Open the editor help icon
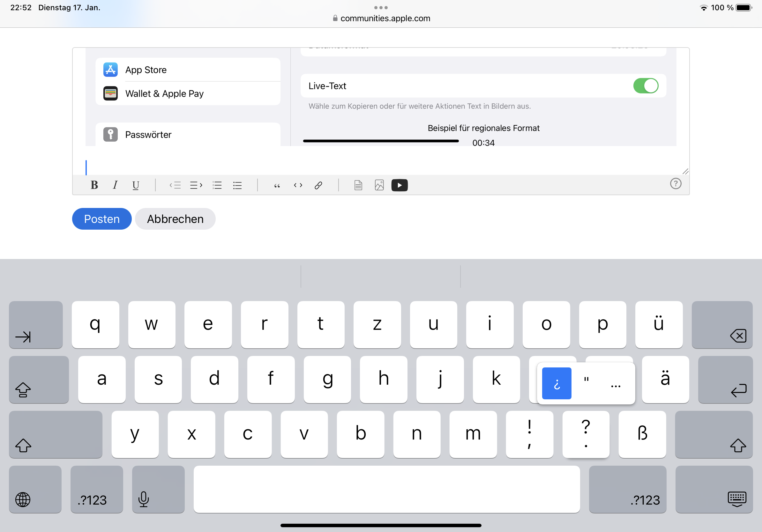 (676, 183)
